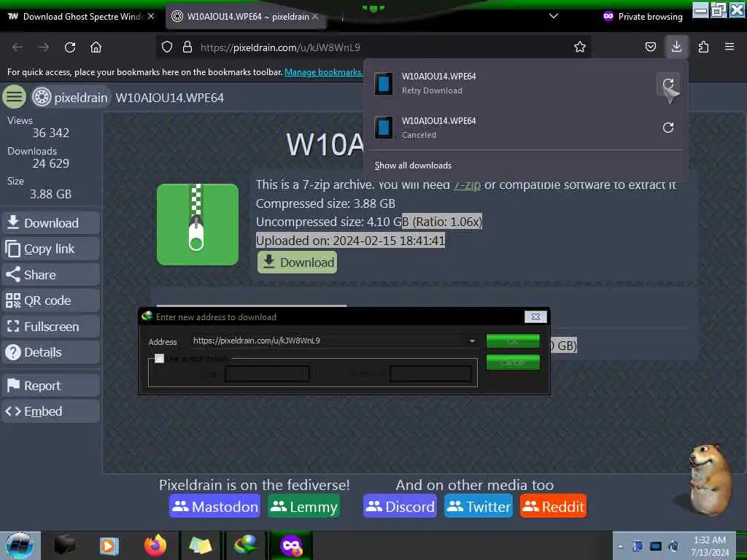
Task: Bookmark this page with the star
Action: 579,47
